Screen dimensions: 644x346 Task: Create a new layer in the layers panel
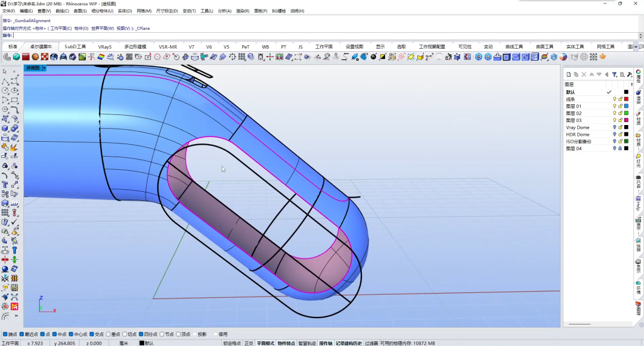[x=568, y=74]
